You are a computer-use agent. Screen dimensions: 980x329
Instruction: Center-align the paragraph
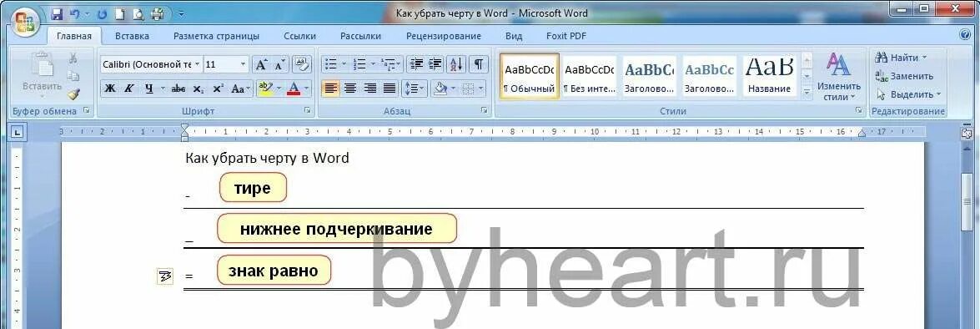tap(350, 89)
